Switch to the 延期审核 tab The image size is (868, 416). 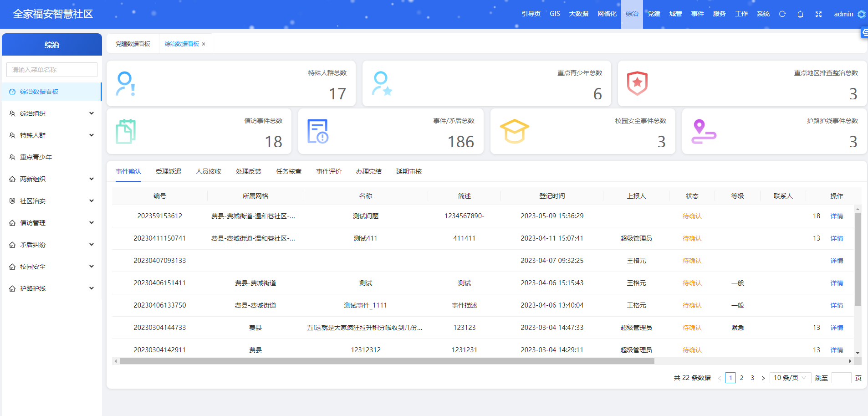coord(409,171)
